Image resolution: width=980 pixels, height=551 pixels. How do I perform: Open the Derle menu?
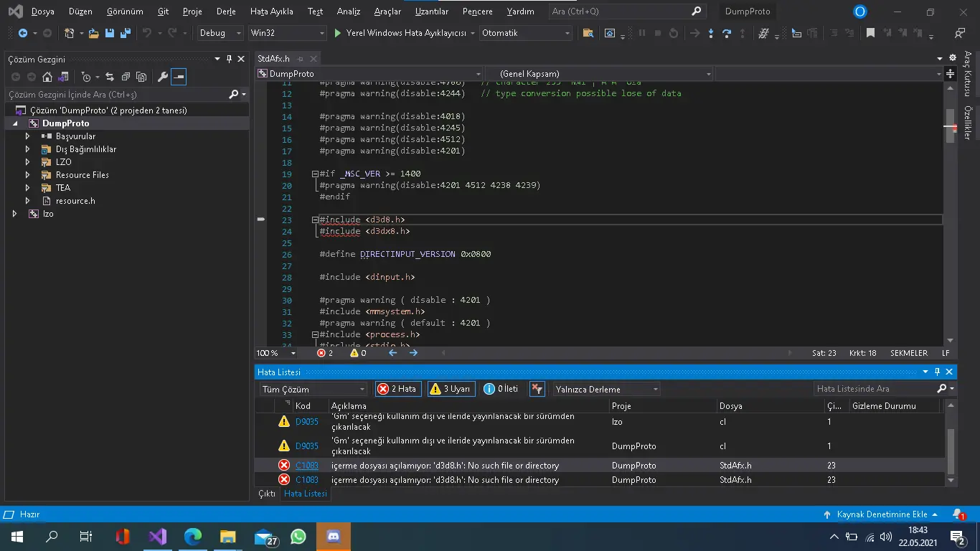pyautogui.click(x=226, y=11)
